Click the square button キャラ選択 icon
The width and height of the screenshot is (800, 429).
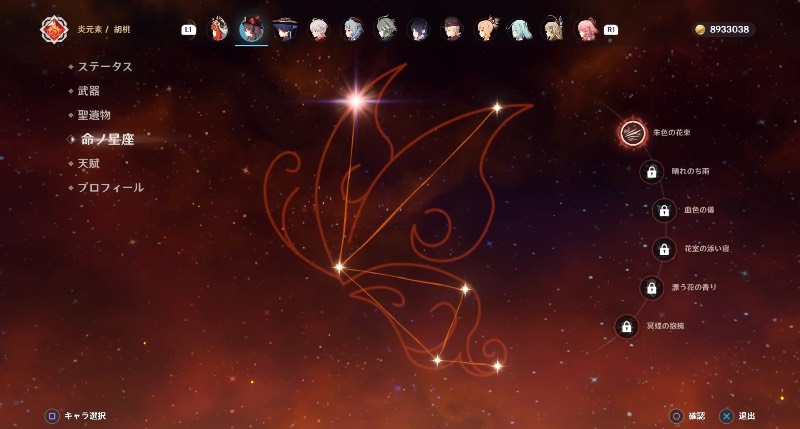point(52,416)
